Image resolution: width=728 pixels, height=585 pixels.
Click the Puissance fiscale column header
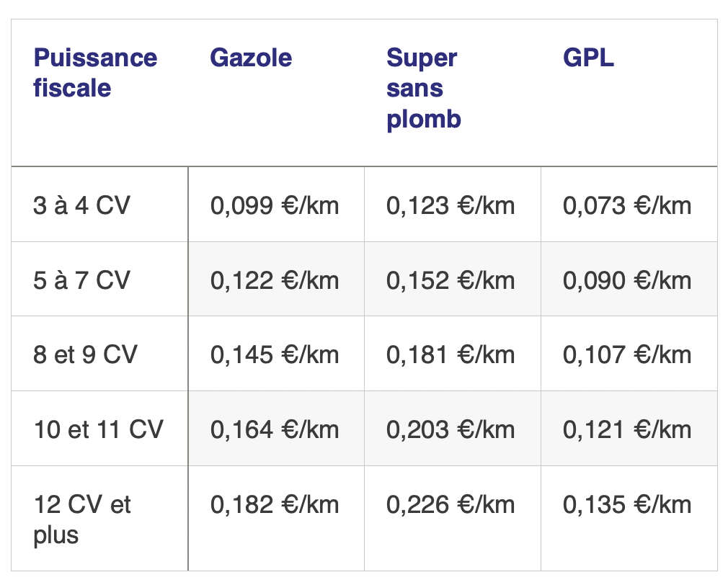[x=95, y=73]
